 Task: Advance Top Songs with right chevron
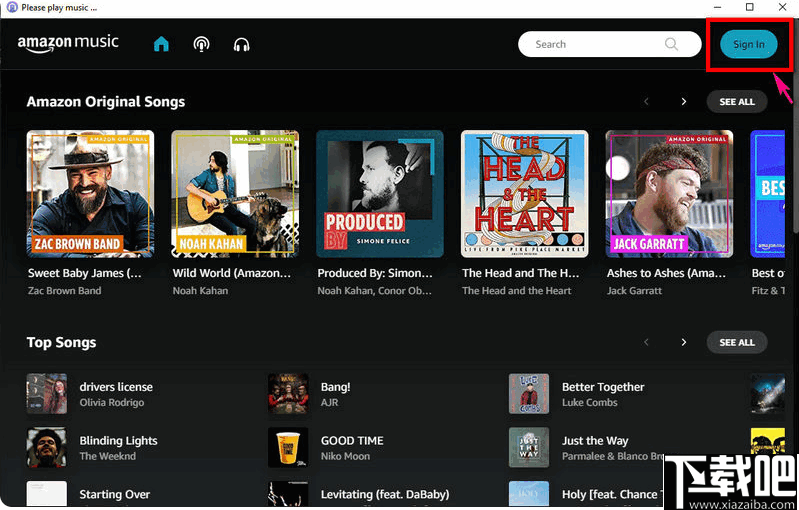tap(684, 342)
